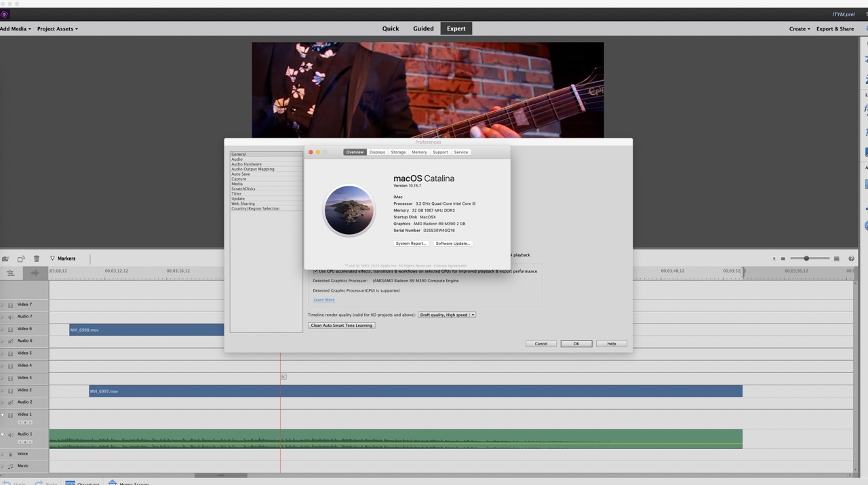Click the Music track note icon
The height and width of the screenshot is (485, 868).
pos(10,466)
